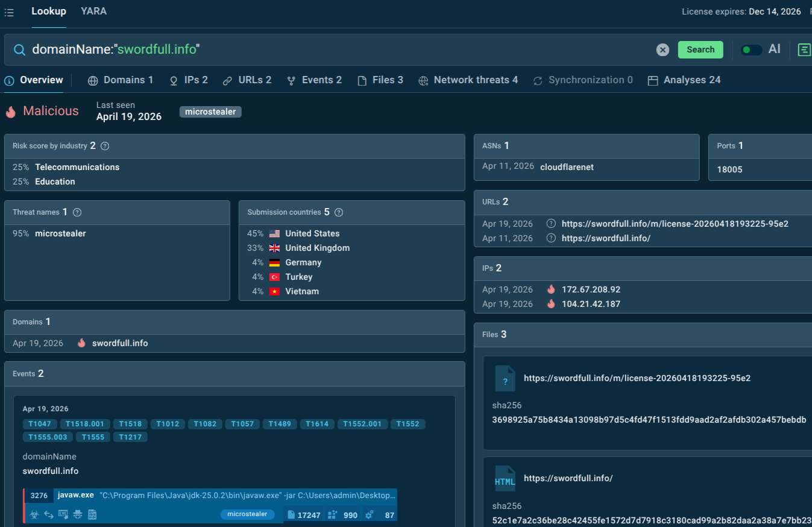Screen dimensions: 812x527
Task: Click the Germany flag icon
Action: point(275,262)
